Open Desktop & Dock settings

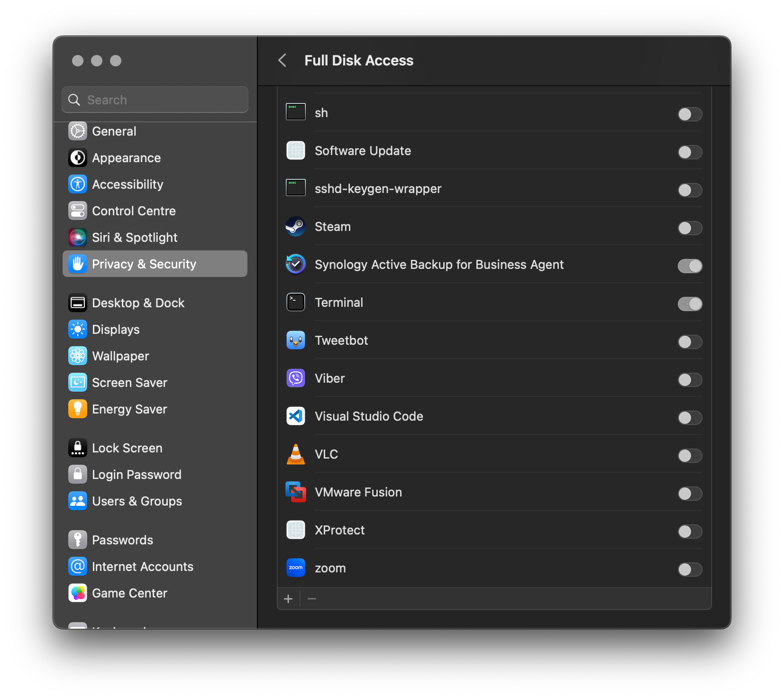(155, 303)
